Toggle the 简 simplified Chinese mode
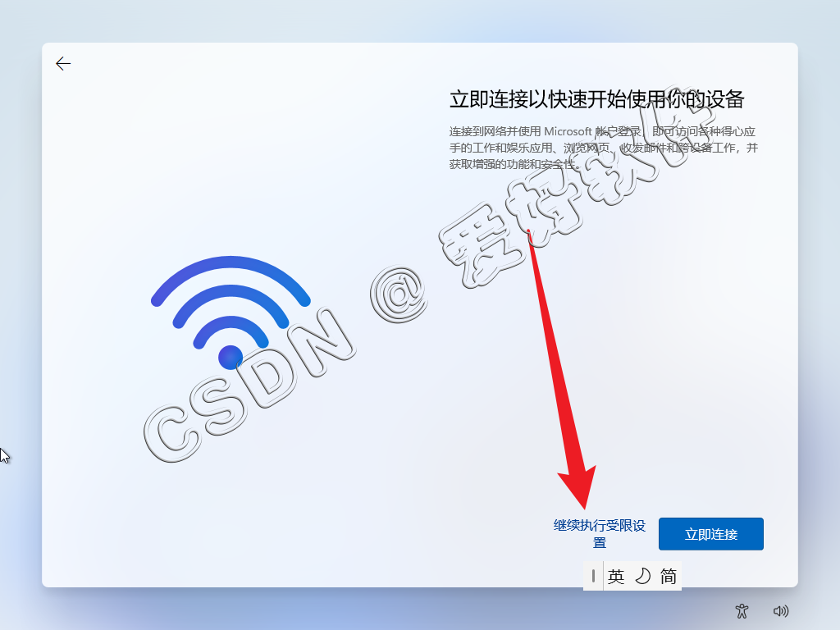Image resolution: width=840 pixels, height=630 pixels. tap(668, 577)
